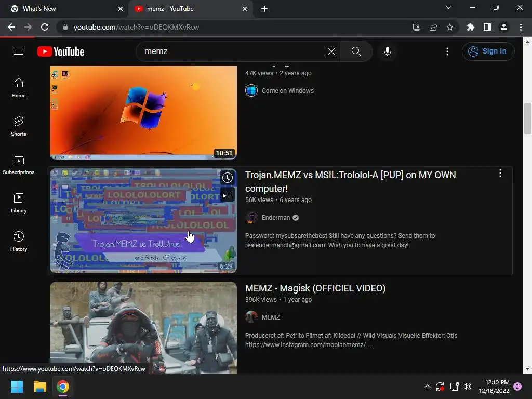Open the YouTube hamburger guide menu
Image resolution: width=532 pixels, height=399 pixels.
point(19,51)
